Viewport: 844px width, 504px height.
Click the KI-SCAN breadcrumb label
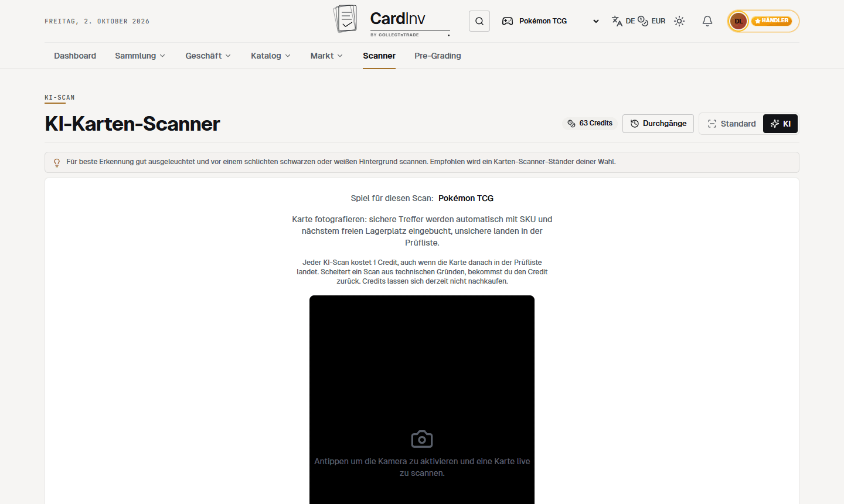tap(60, 97)
